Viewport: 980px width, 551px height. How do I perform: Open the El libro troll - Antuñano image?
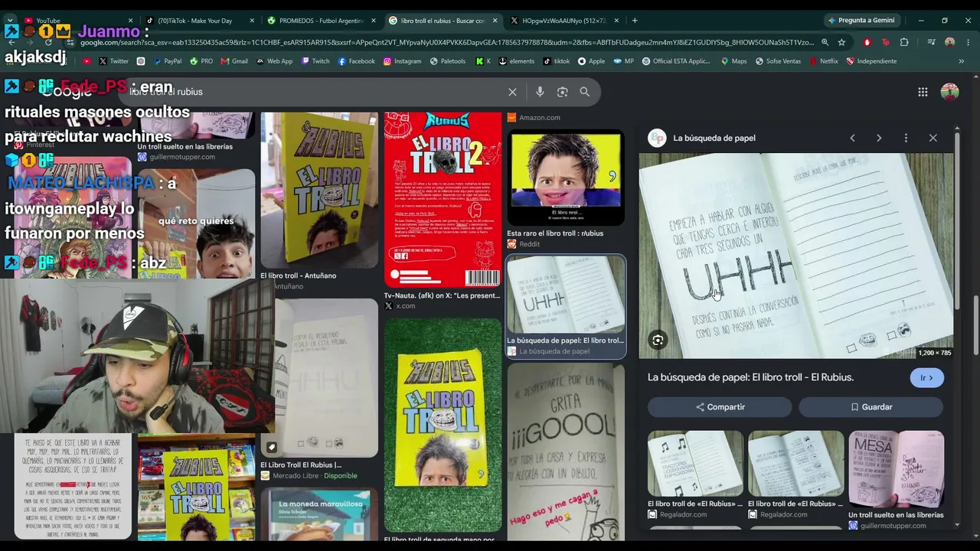tap(319, 190)
